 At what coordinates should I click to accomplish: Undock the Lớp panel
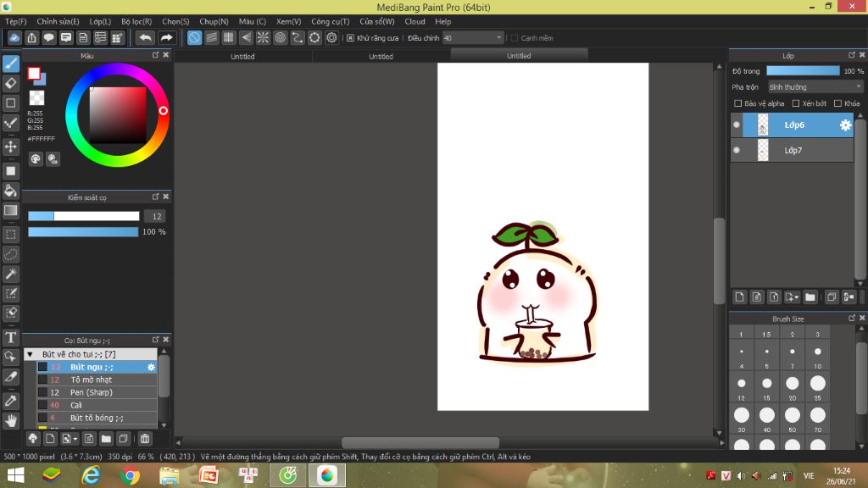point(851,55)
